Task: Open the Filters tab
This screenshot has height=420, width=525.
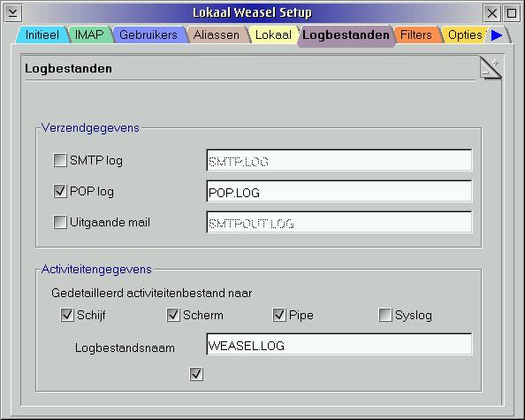Action: pyautogui.click(x=416, y=34)
